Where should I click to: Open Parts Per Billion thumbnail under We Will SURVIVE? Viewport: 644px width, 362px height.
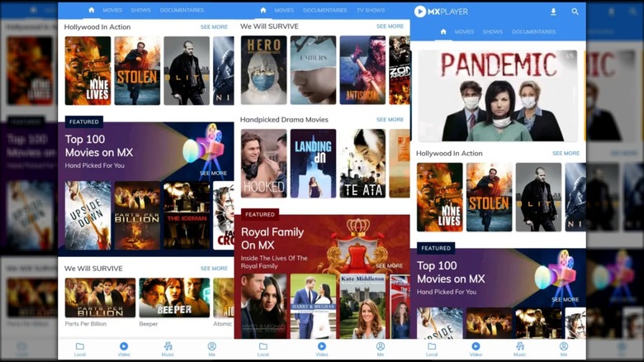pyautogui.click(x=100, y=298)
